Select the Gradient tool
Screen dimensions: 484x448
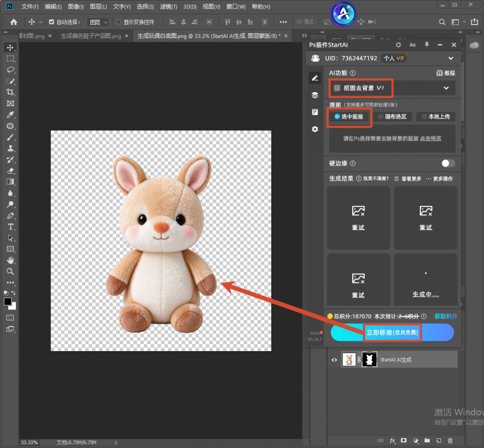(10, 182)
